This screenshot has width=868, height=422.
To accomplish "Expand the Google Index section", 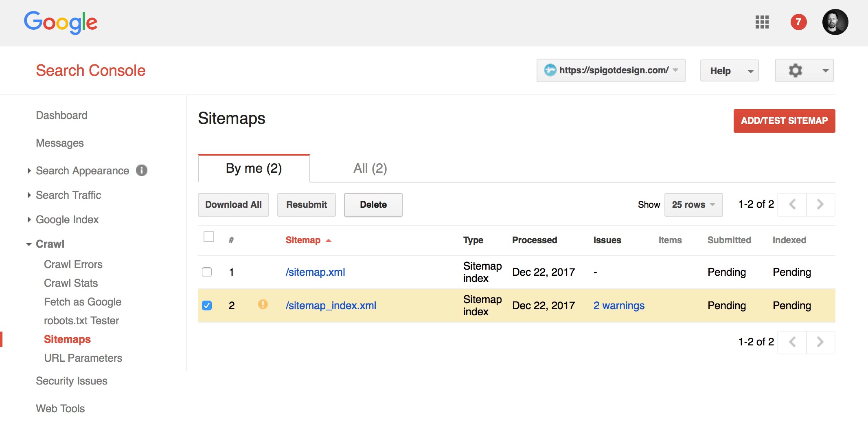I will 29,220.
